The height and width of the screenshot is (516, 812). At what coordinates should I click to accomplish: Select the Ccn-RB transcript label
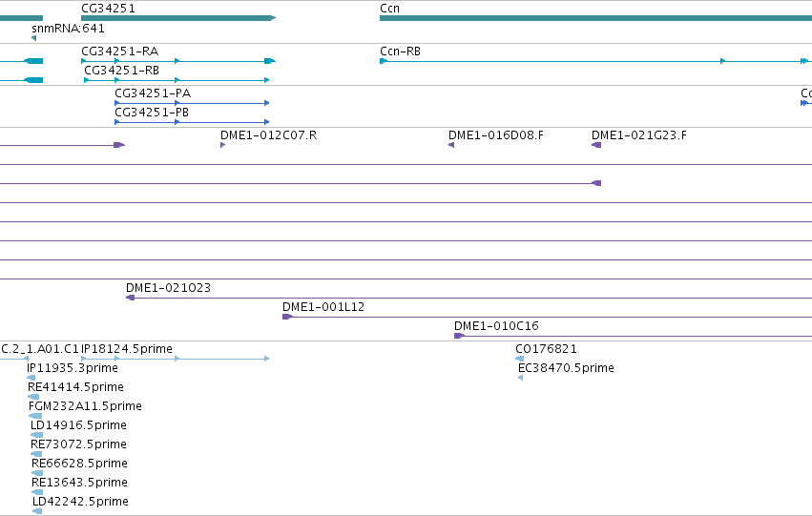[400, 52]
